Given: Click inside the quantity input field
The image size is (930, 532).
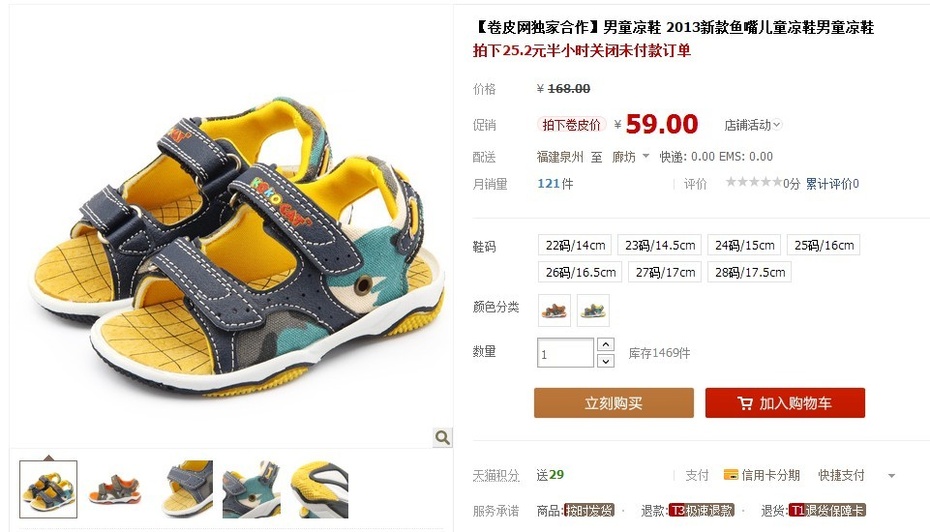Looking at the screenshot, I should (565, 353).
